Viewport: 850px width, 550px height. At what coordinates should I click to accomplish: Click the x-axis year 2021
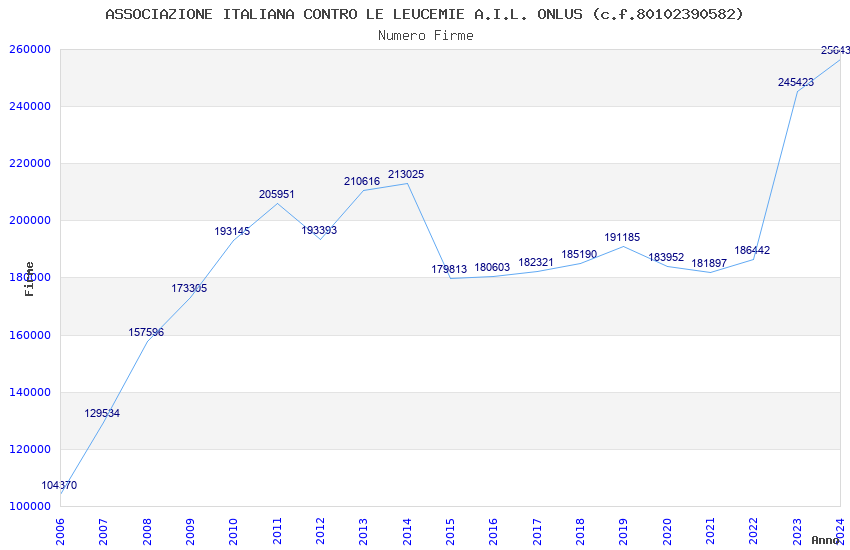[x=711, y=532]
